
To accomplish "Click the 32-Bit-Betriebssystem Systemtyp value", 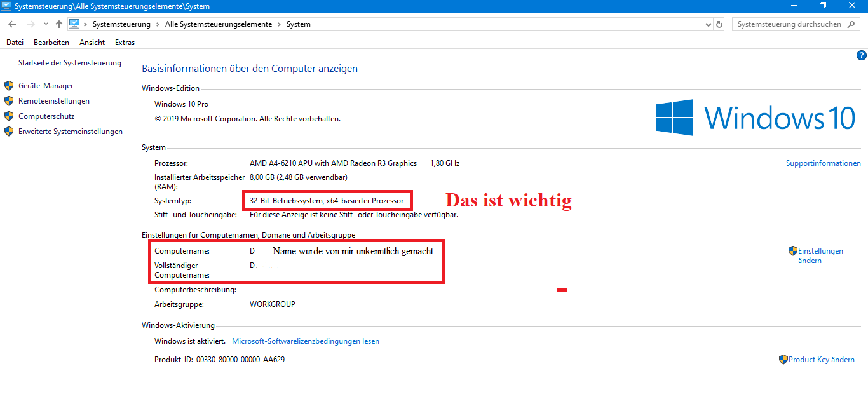I will [x=327, y=201].
